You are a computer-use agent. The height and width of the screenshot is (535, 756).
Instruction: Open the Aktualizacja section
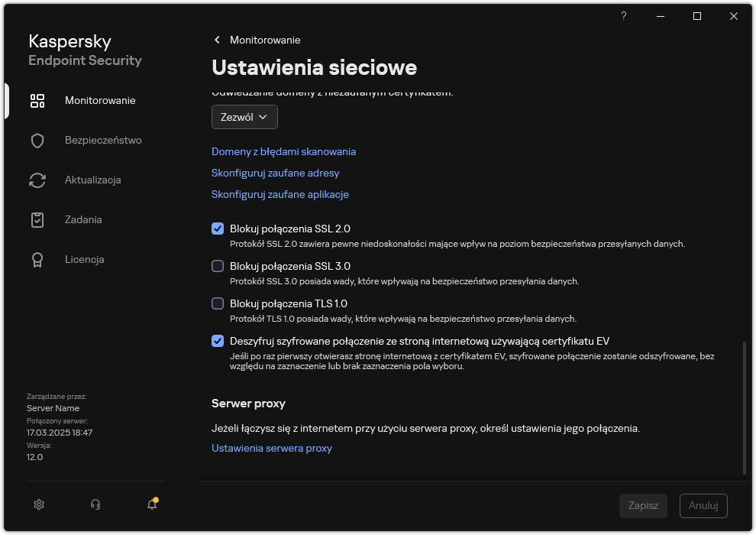(x=86, y=180)
